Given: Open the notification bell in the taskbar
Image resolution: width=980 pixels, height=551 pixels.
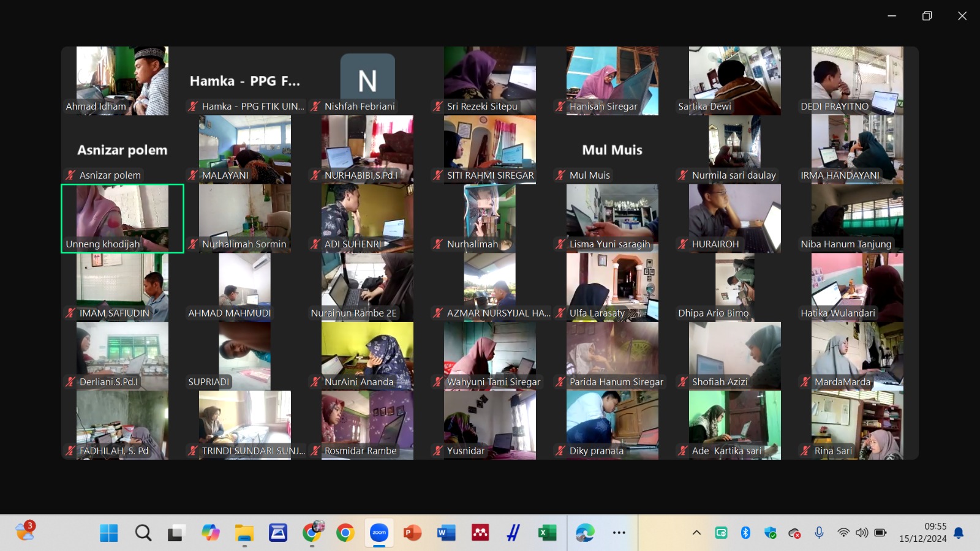Looking at the screenshot, I should (x=959, y=533).
